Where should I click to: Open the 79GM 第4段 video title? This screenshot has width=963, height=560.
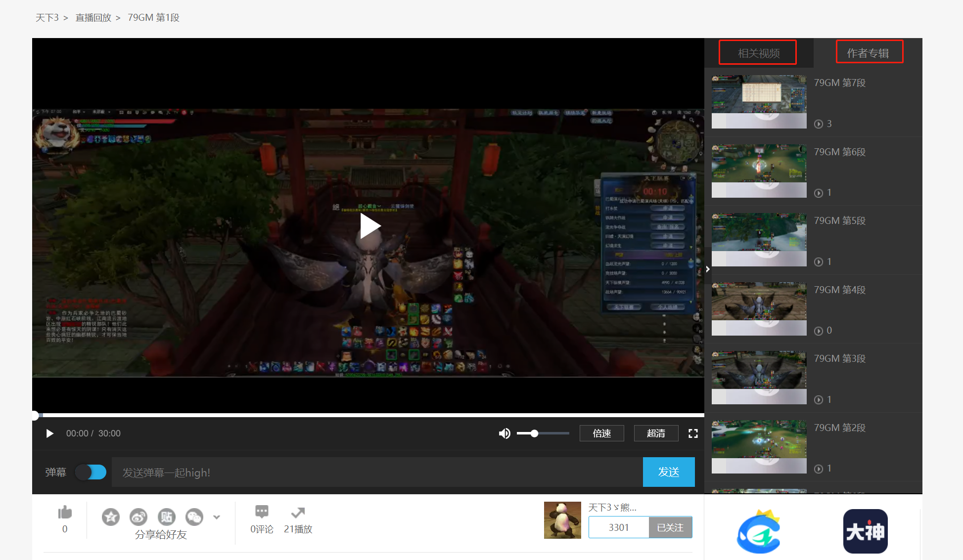coord(840,290)
